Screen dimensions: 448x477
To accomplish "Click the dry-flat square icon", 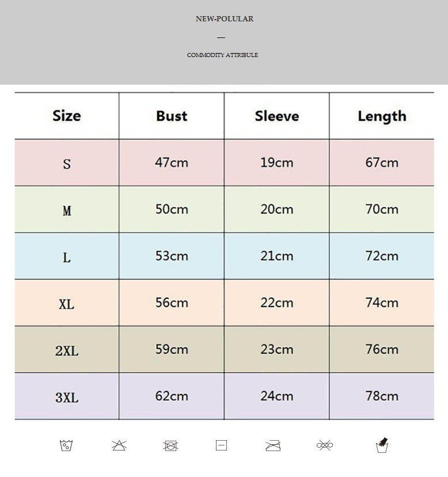I will (x=222, y=445).
